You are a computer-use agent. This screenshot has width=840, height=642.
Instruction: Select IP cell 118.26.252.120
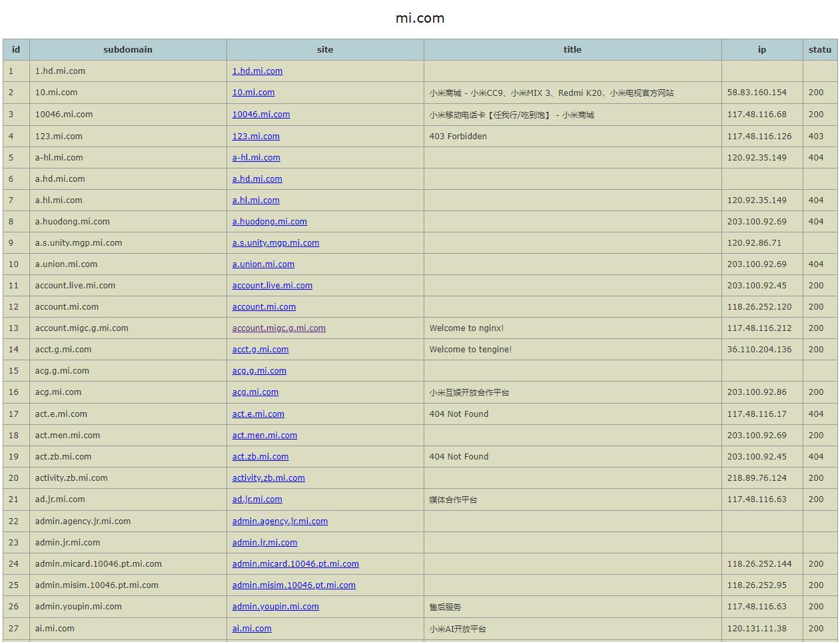[762, 306]
